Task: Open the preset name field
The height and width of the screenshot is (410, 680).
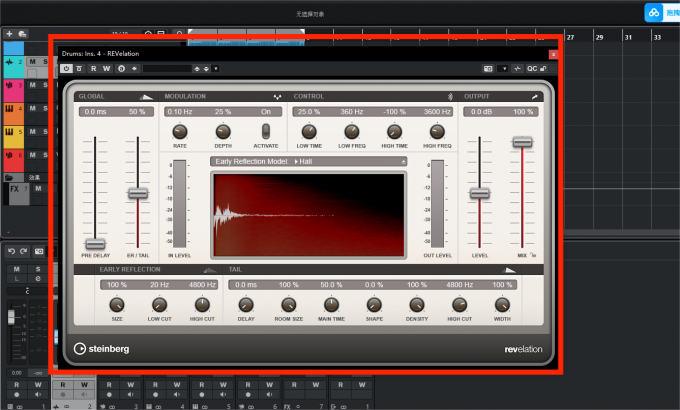Action: [167, 69]
